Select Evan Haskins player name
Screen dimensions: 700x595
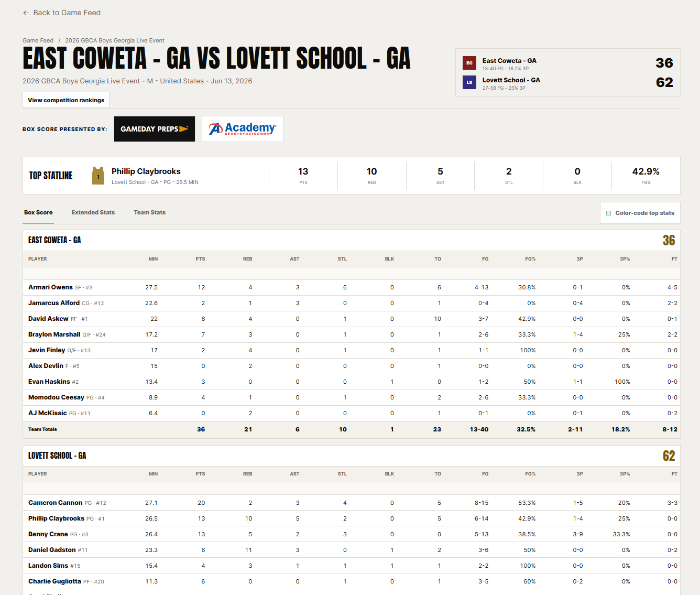tap(49, 382)
